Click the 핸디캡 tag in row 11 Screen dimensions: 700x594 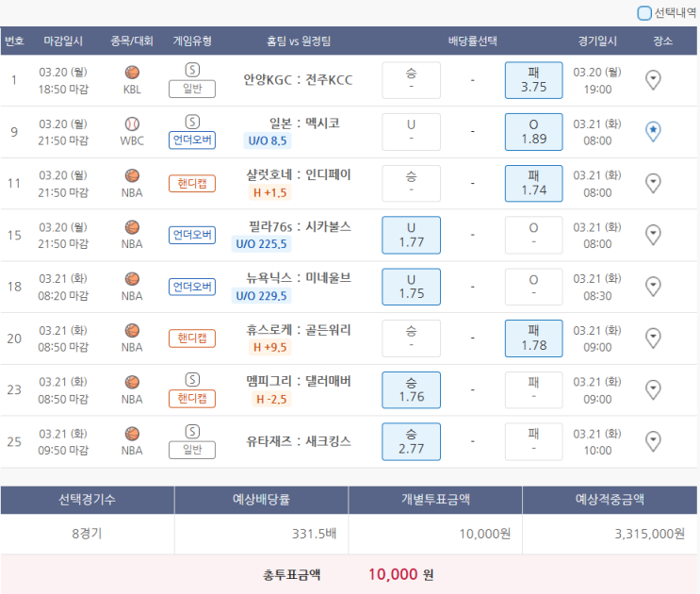pos(192,183)
